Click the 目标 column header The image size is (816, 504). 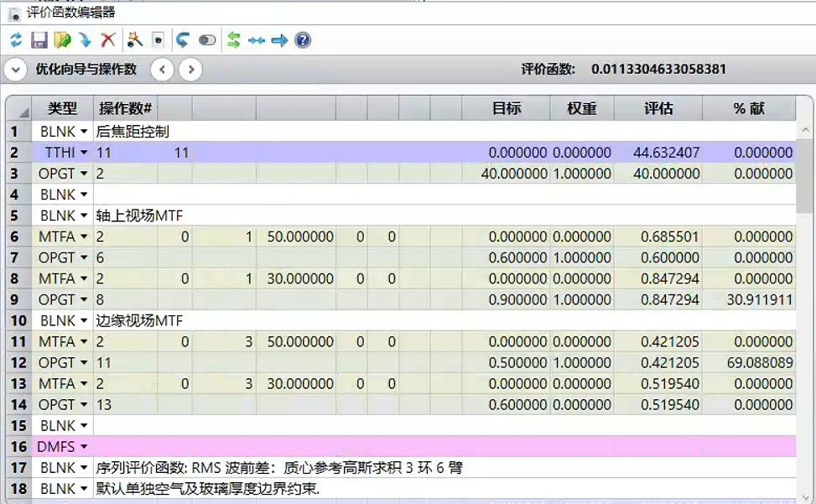tap(507, 108)
